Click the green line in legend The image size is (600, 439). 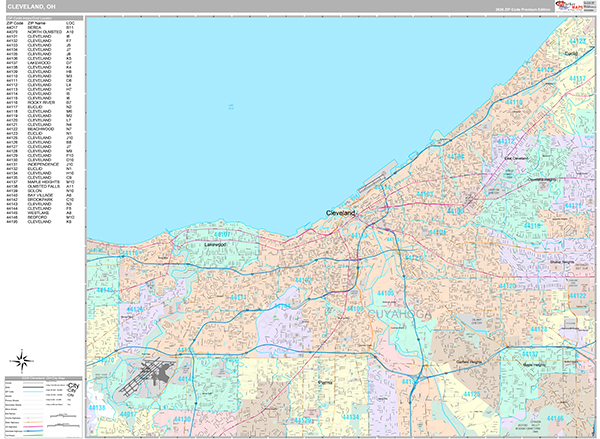(x=33, y=435)
